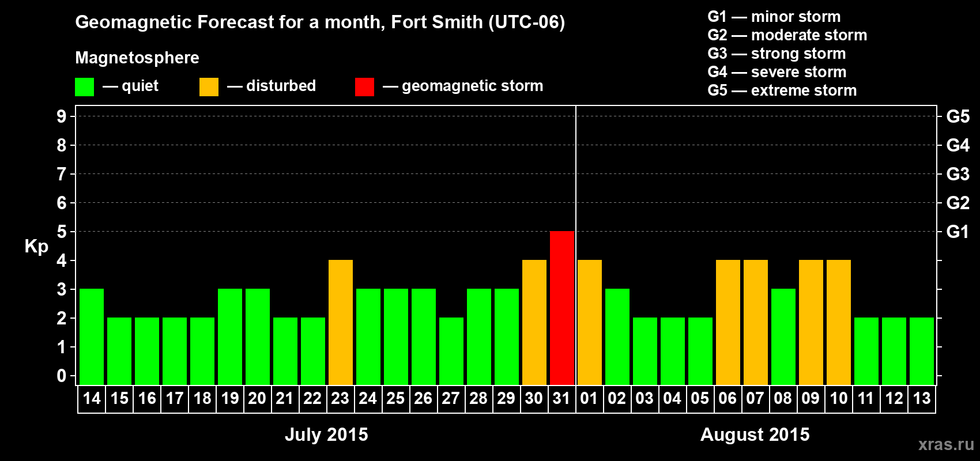The height and width of the screenshot is (461, 980).
Task: Click the '— quiet' legend label
Action: (x=130, y=86)
